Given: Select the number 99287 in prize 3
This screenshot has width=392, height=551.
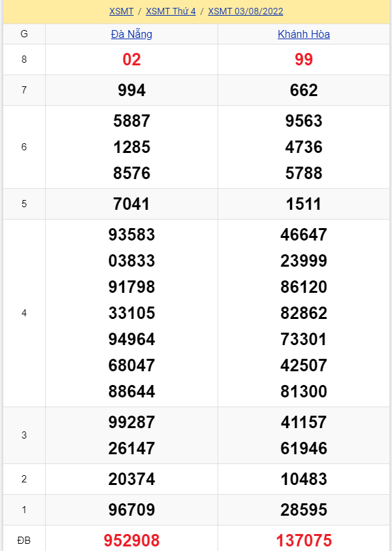Looking at the screenshot, I should (x=131, y=422).
